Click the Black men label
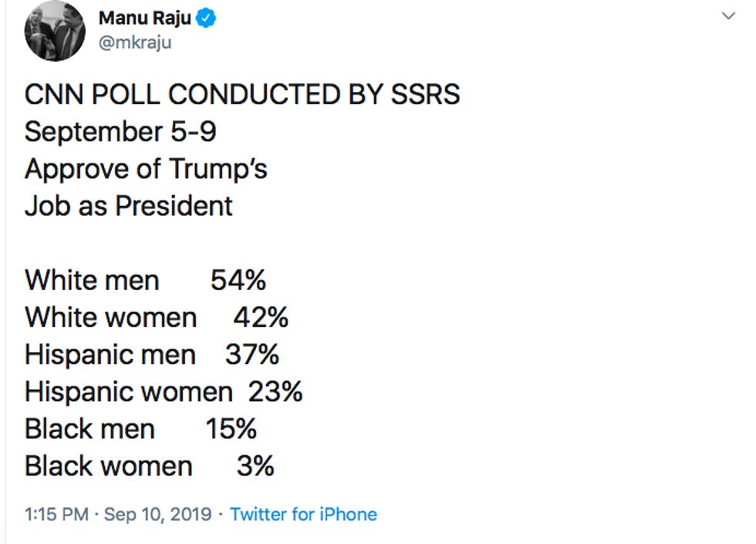Screen dimensions: 756x544 pyautogui.click(x=89, y=429)
